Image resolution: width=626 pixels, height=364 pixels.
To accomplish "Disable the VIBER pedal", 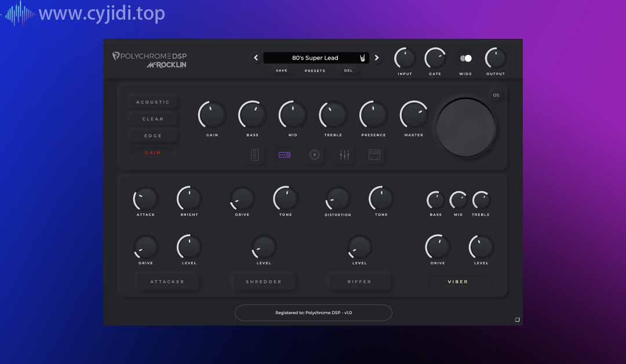I will [457, 282].
